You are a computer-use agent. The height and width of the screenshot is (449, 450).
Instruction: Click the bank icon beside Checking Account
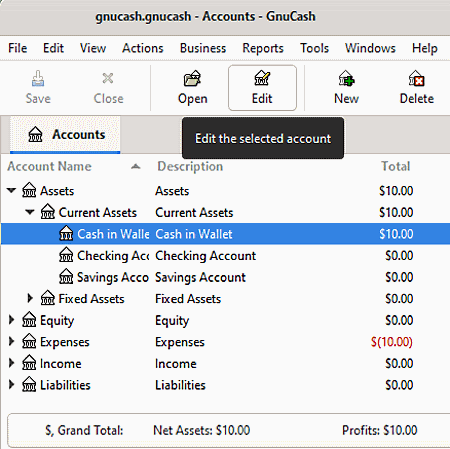[x=66, y=255]
